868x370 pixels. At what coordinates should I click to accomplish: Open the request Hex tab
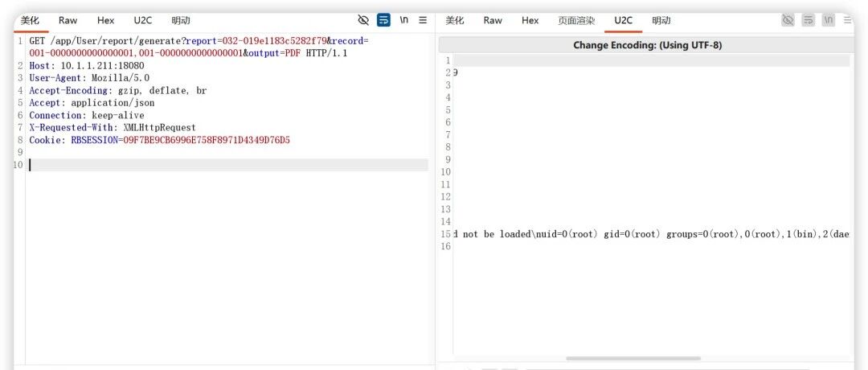coord(106,20)
